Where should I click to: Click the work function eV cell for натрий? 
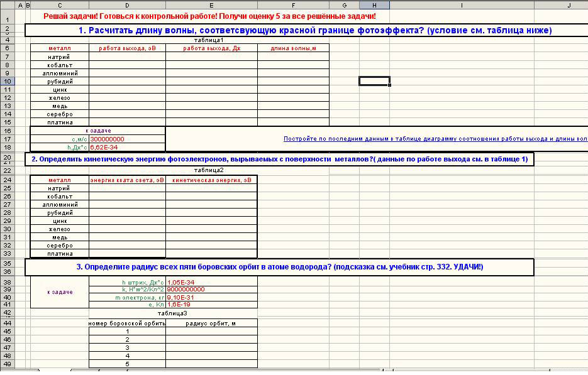click(127, 57)
